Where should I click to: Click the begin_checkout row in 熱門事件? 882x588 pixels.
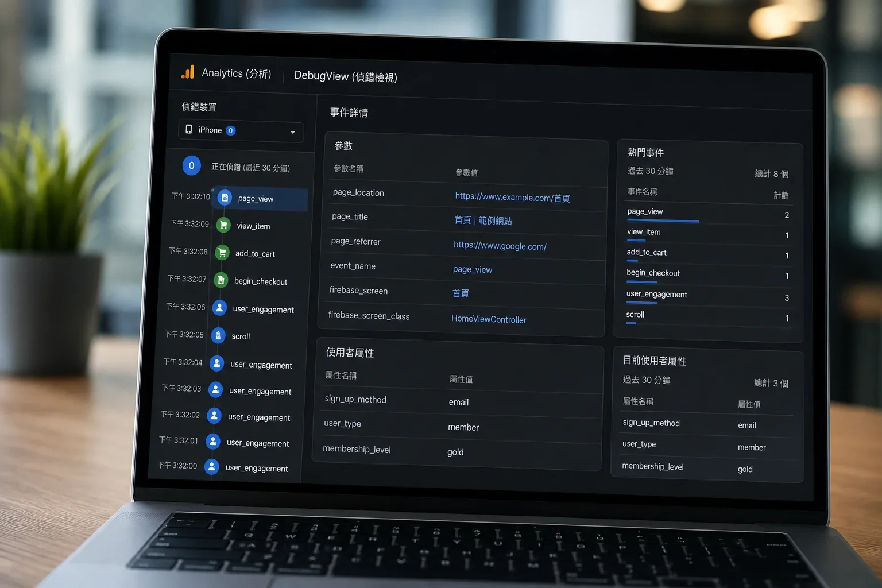[x=707, y=275]
